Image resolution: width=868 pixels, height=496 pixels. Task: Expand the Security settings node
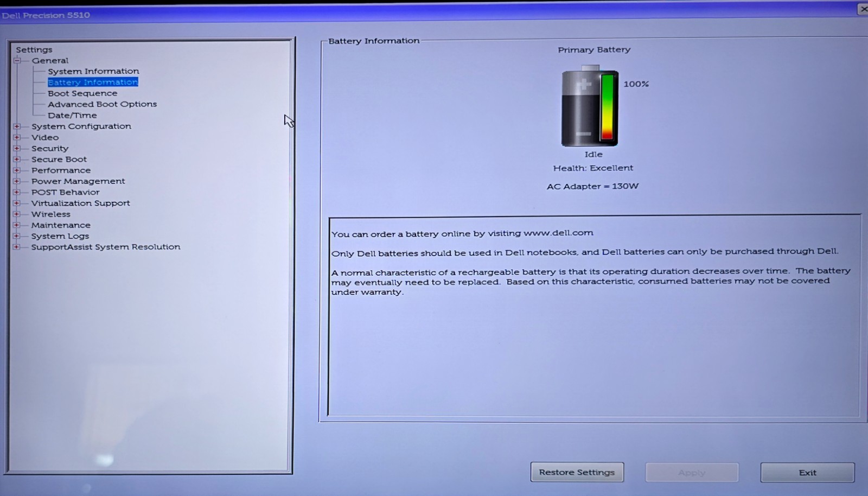coord(17,148)
